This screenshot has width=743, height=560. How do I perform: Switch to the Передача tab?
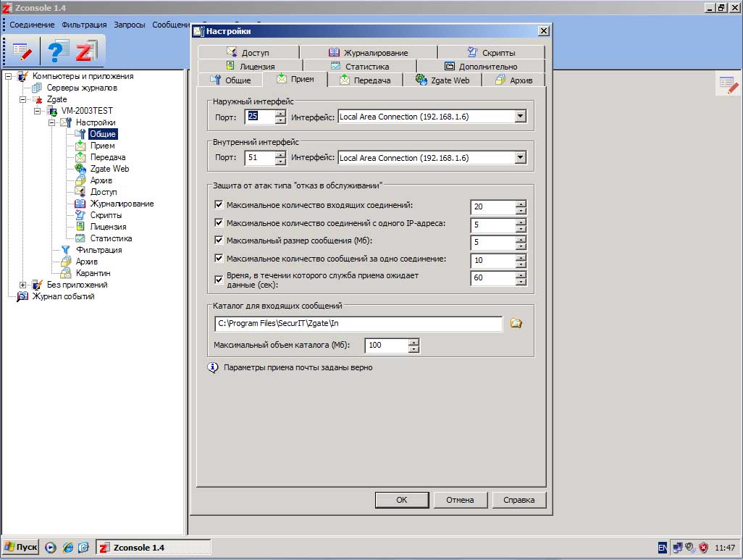pos(365,80)
